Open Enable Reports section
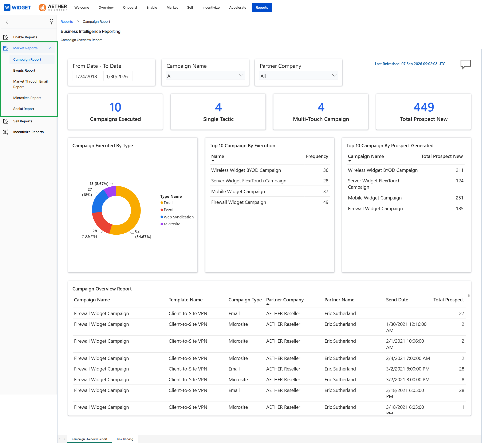The image size is (485, 448). 25,37
